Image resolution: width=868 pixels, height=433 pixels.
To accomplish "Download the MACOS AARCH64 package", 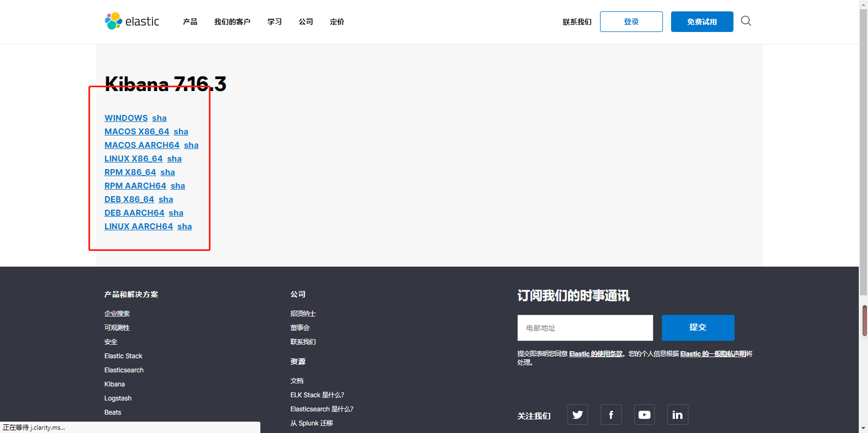I will (142, 145).
